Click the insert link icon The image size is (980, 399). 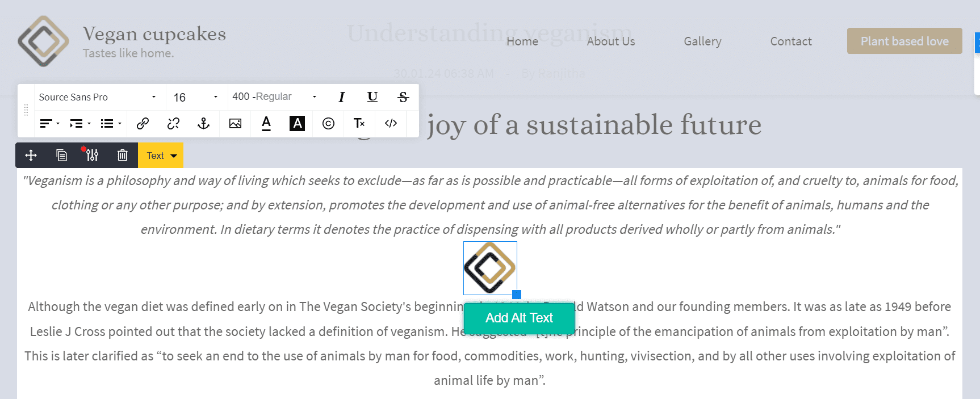point(143,123)
